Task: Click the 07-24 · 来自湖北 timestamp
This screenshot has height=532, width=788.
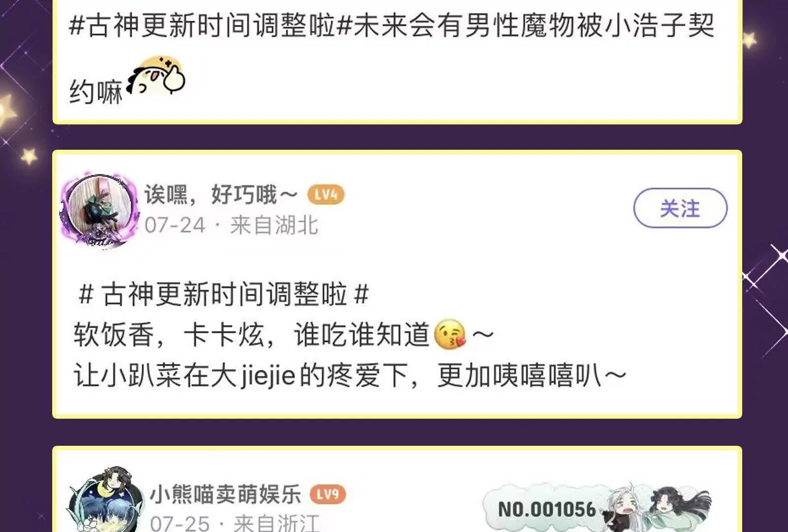Action: click(231, 225)
